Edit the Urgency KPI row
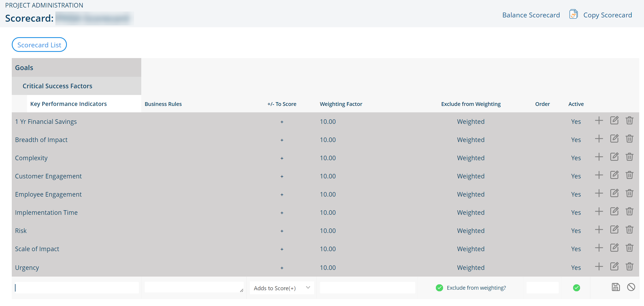This screenshot has width=644, height=306. [x=614, y=267]
